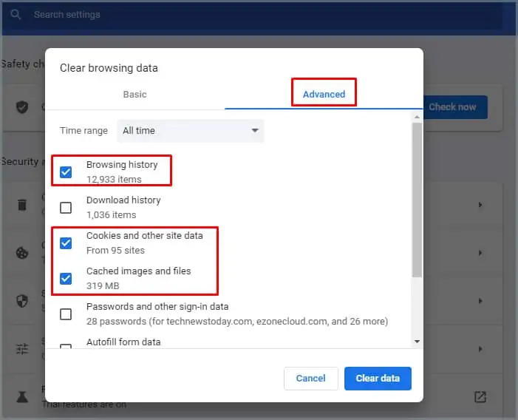Switch to the Basic tab
The image size is (518, 420).
pos(134,94)
